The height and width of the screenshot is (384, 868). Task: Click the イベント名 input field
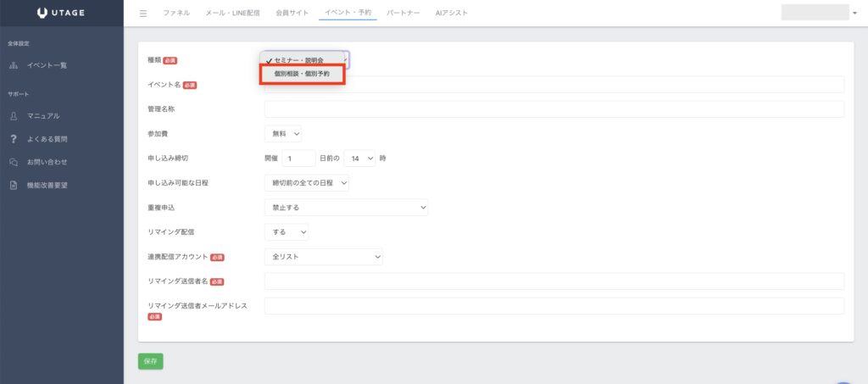(x=554, y=85)
